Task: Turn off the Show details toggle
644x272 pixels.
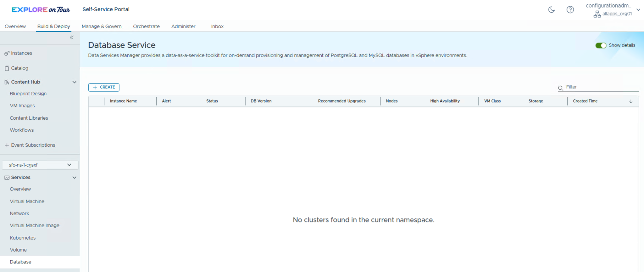Action: click(x=601, y=46)
